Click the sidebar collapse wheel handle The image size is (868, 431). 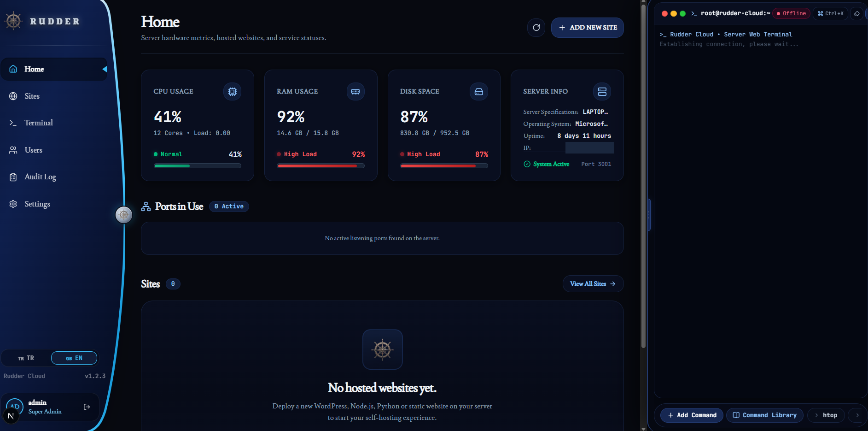124,215
